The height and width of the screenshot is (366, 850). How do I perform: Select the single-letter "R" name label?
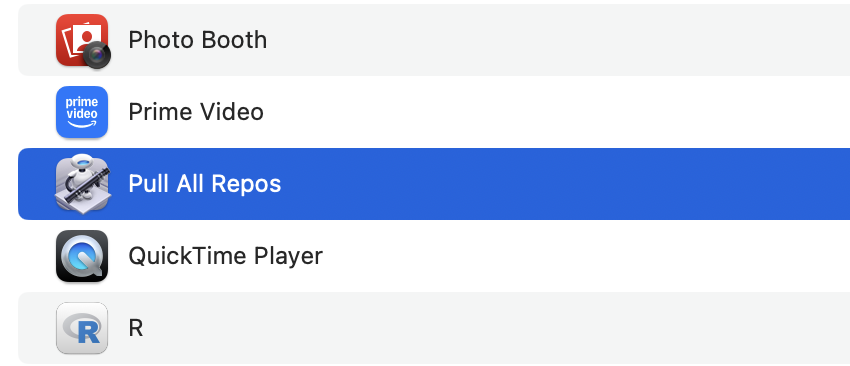(136, 328)
